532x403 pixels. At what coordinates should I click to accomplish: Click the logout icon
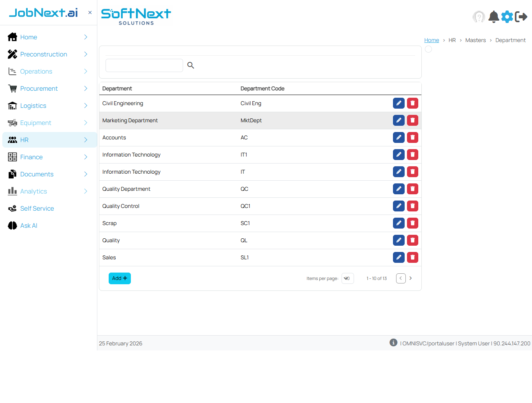pos(521,17)
